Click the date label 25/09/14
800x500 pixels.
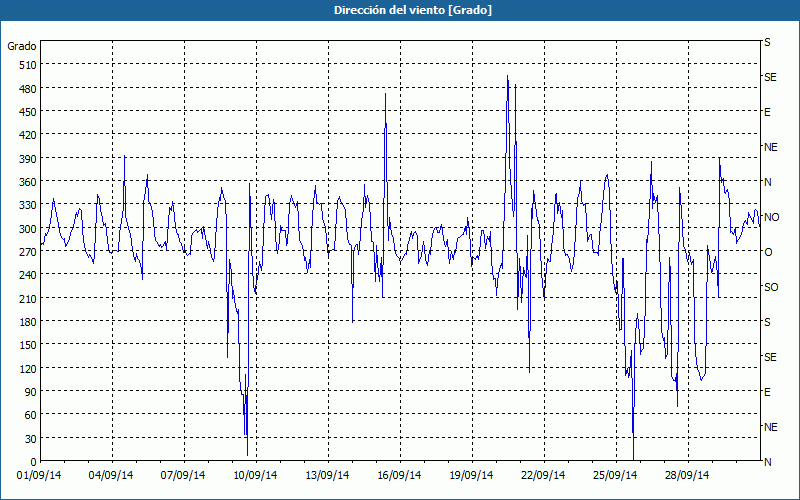point(615,475)
